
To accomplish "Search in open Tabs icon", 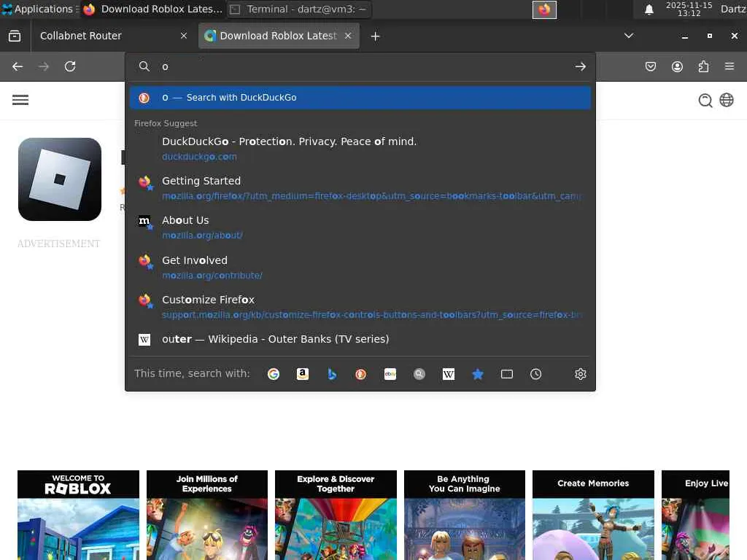I will coord(507,374).
